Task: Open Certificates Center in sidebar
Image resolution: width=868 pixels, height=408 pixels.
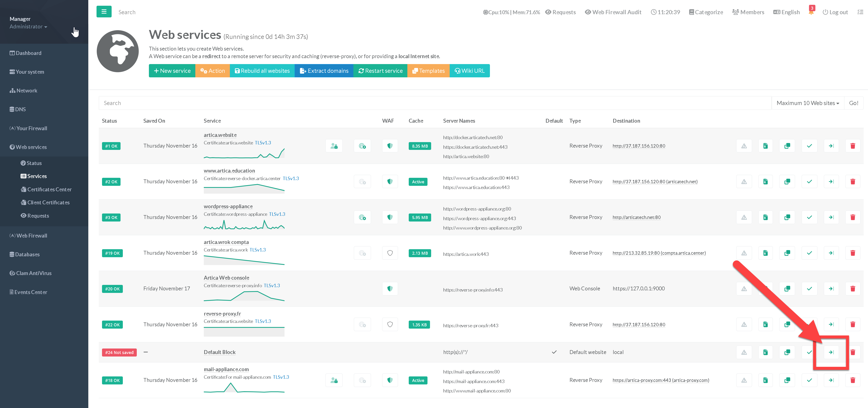Action: [x=49, y=189]
